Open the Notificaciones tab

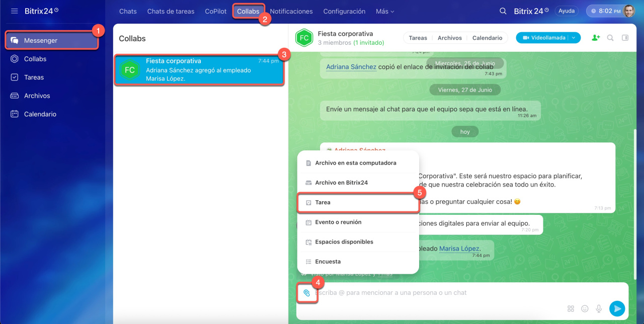(x=291, y=11)
